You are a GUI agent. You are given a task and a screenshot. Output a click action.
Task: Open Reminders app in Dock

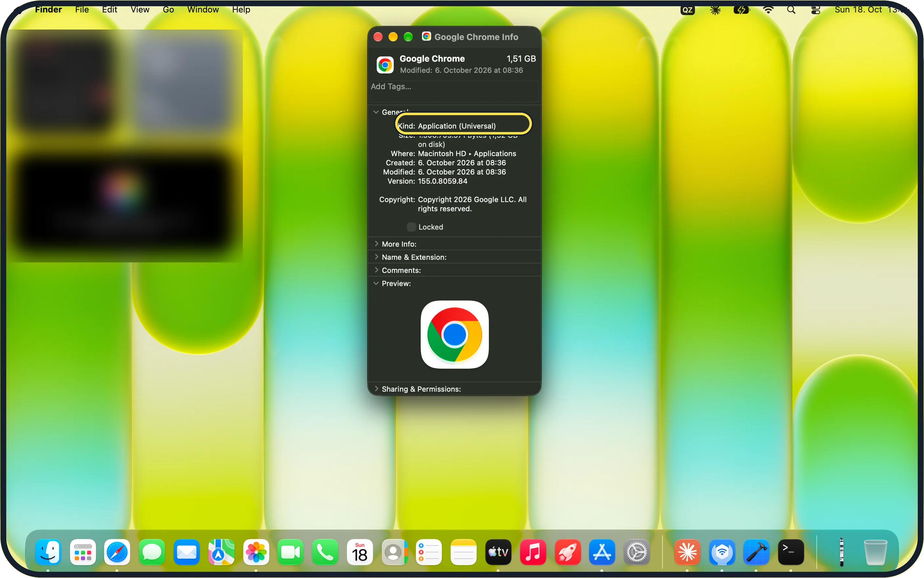click(x=429, y=552)
